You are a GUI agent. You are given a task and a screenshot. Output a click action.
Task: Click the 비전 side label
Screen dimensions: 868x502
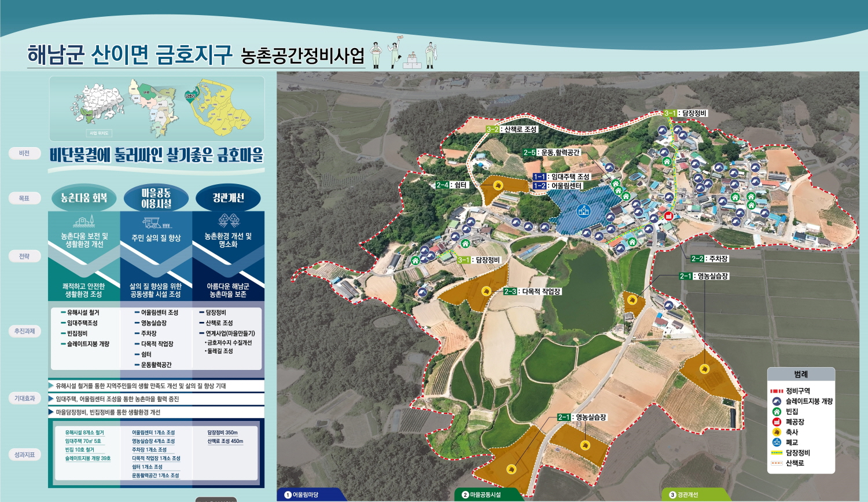[24, 153]
